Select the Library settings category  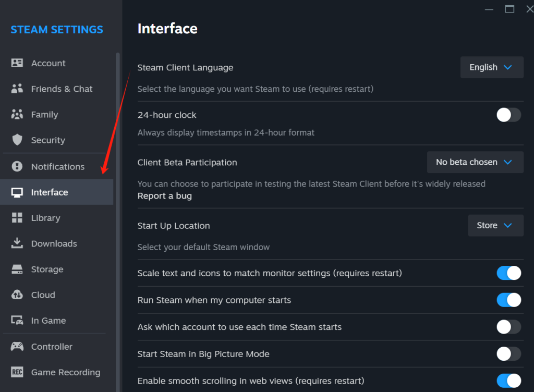pyautogui.click(x=56, y=218)
